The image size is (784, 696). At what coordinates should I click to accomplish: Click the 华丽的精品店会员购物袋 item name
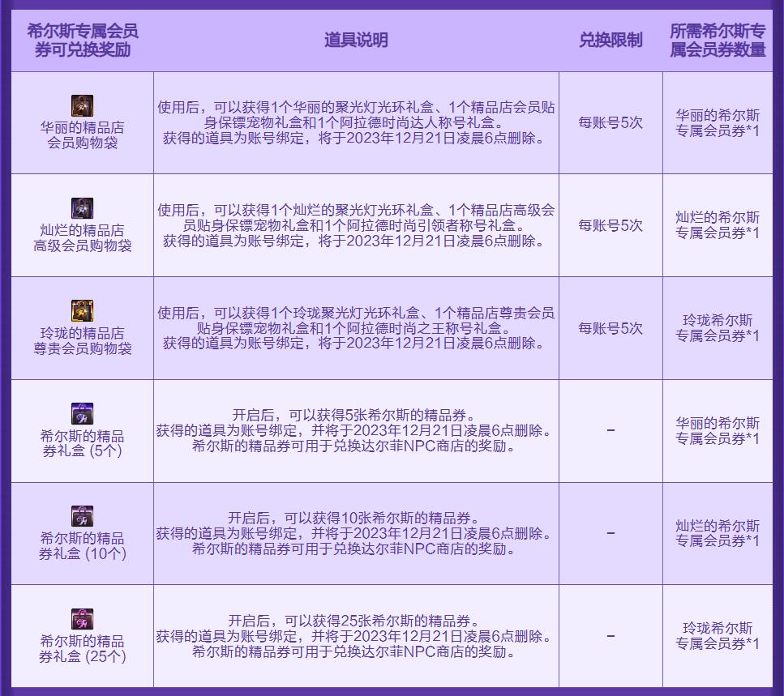[83, 135]
